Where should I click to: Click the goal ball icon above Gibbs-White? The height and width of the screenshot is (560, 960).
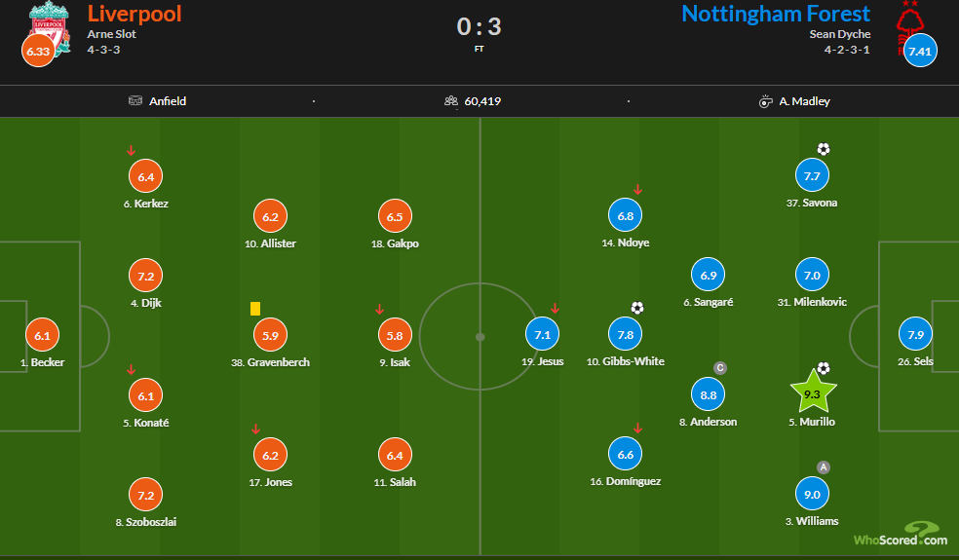637,307
